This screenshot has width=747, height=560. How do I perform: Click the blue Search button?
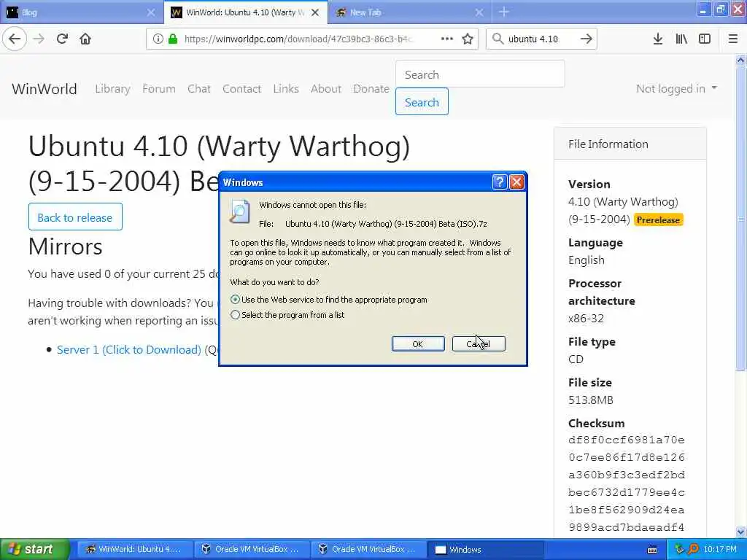coord(422,102)
